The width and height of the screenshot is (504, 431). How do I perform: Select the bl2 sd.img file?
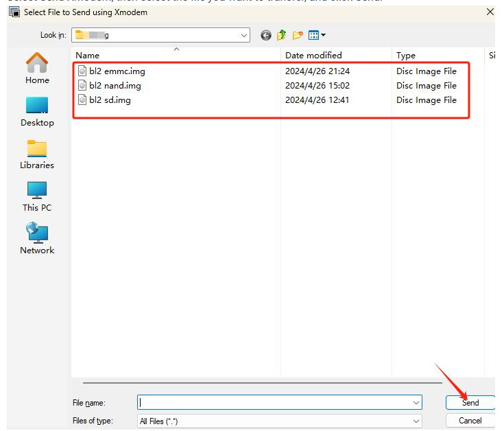click(x=110, y=100)
